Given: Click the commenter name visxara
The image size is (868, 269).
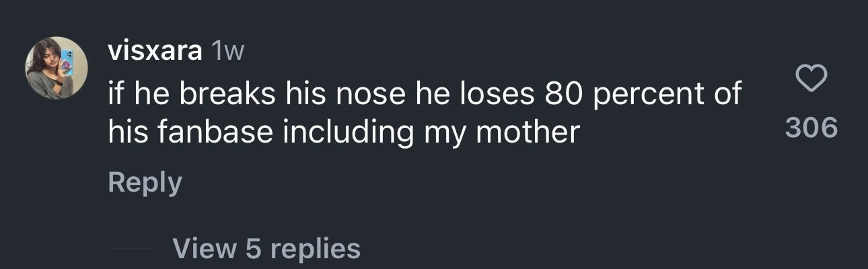Looking at the screenshot, I should point(155,51).
